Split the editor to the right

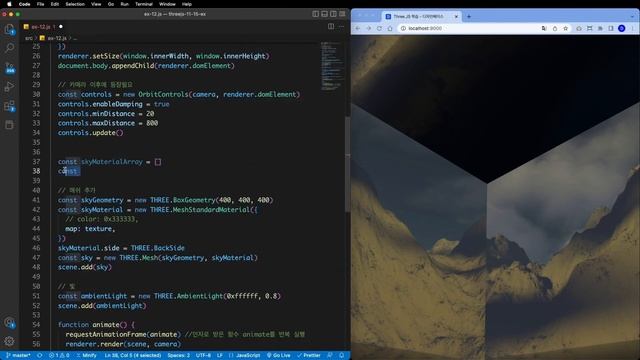pyautogui.click(x=331, y=27)
